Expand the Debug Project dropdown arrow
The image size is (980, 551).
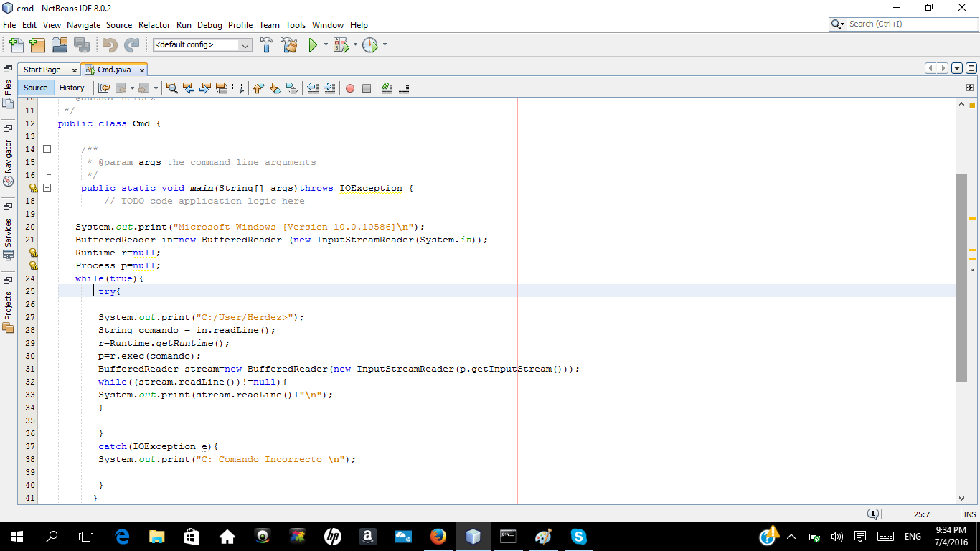coord(355,45)
